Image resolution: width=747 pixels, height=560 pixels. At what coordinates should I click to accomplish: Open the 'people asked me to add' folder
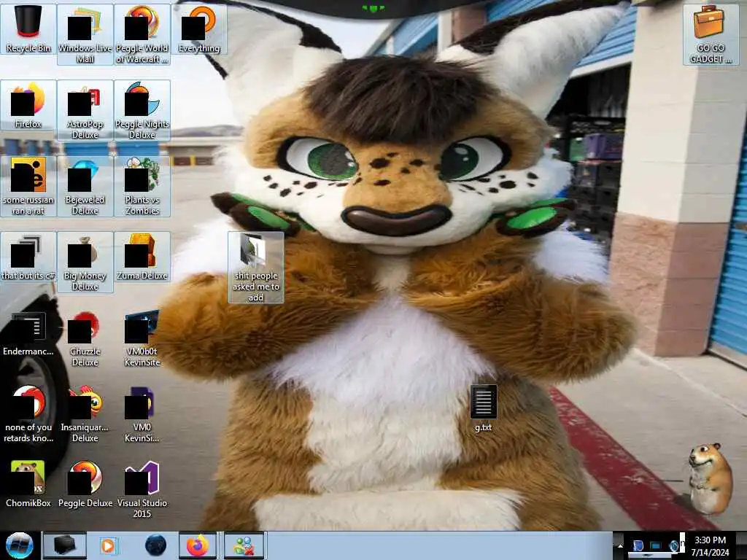256,267
